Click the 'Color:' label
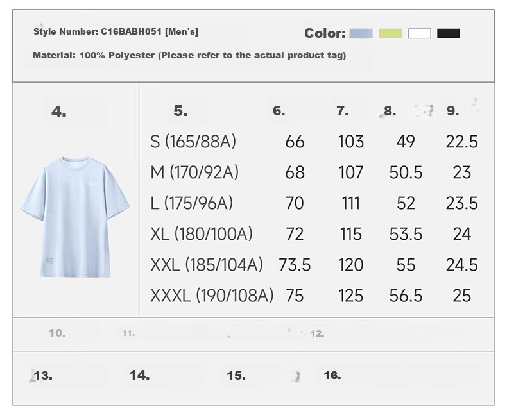The height and width of the screenshot is (420, 507). pyautogui.click(x=325, y=33)
